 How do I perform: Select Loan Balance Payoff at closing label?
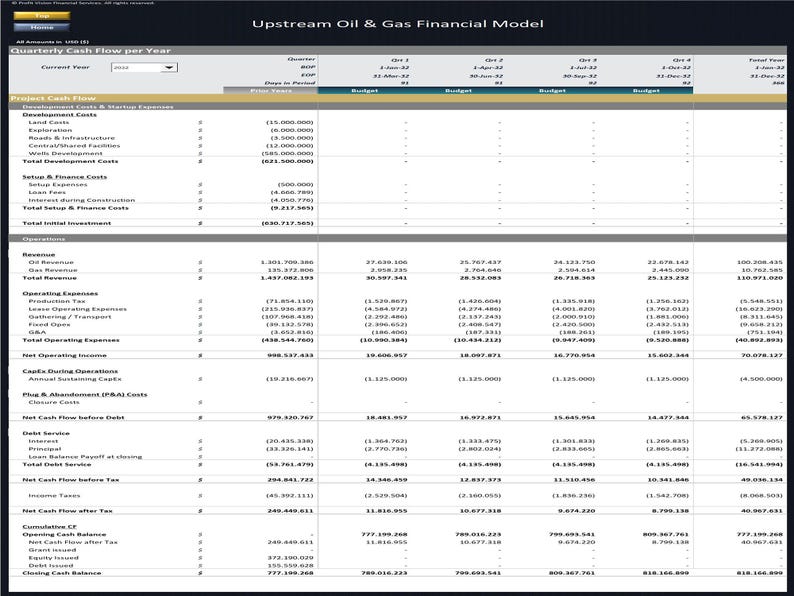[x=85, y=457]
